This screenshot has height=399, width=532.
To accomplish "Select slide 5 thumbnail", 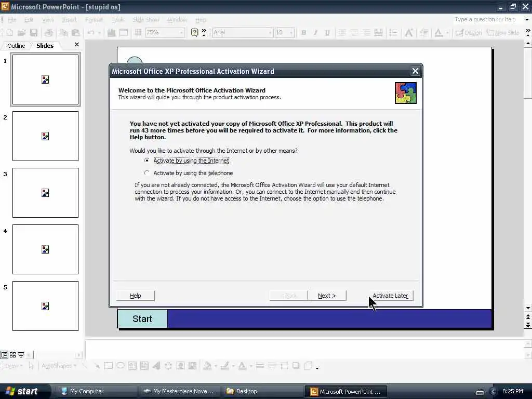I will (46, 306).
